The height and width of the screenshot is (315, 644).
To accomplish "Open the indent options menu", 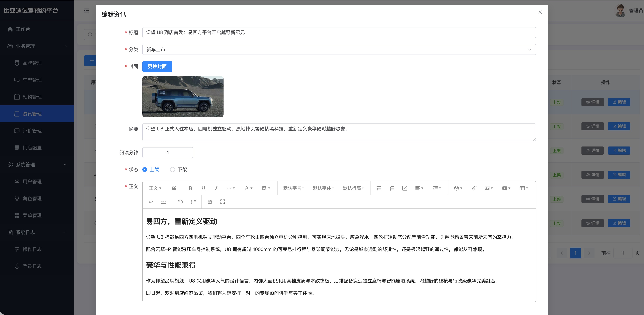I will (x=437, y=188).
